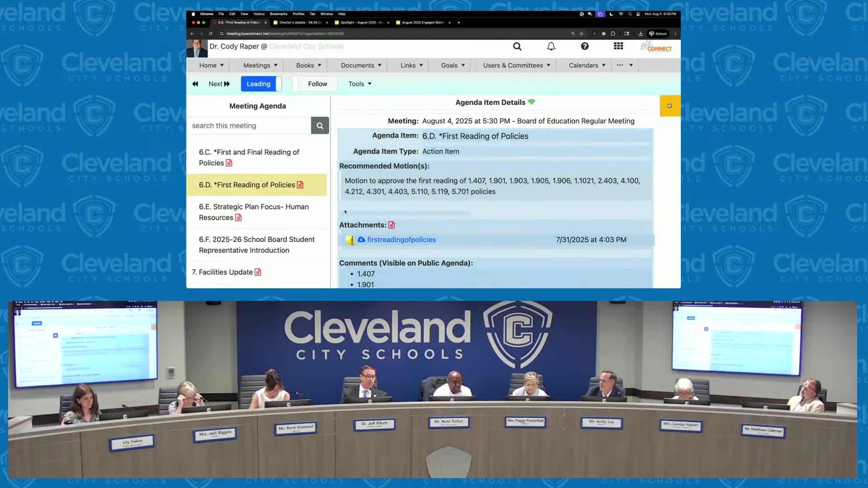
Task: Click the search magnifier icon in header
Action: pos(517,47)
